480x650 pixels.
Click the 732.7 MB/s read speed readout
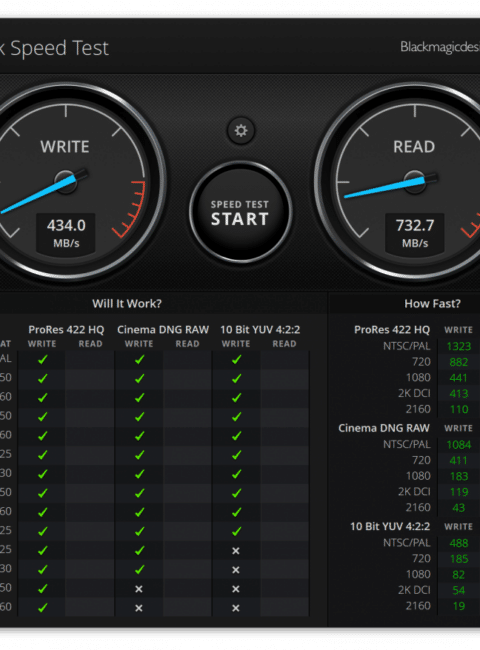tap(415, 233)
